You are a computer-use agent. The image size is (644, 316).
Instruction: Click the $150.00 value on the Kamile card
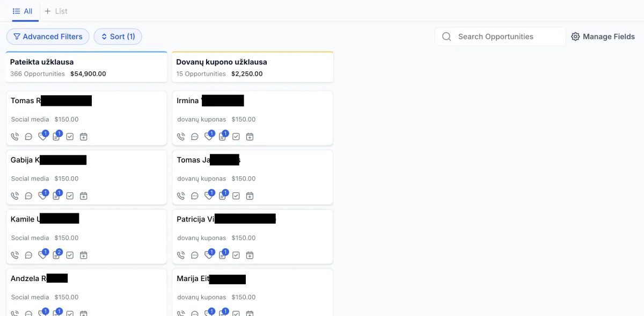click(67, 238)
